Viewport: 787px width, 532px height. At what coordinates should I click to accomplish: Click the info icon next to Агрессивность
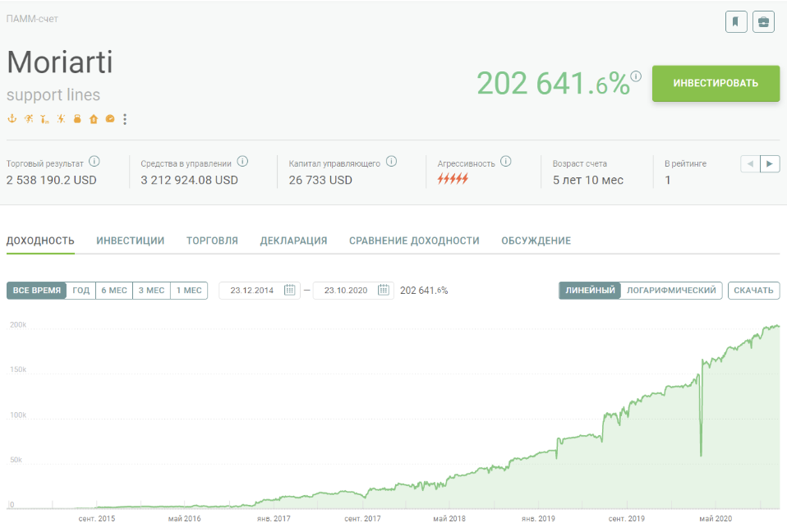click(506, 162)
